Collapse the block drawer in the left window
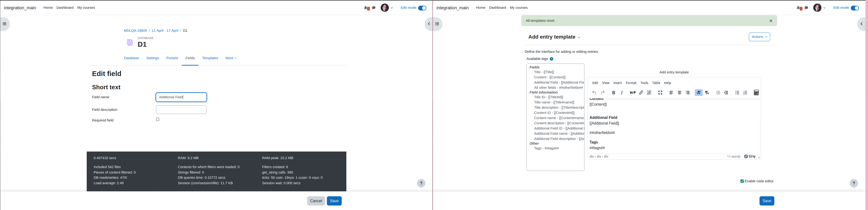Screen dimensions: 868x210 pyautogui.click(x=429, y=24)
